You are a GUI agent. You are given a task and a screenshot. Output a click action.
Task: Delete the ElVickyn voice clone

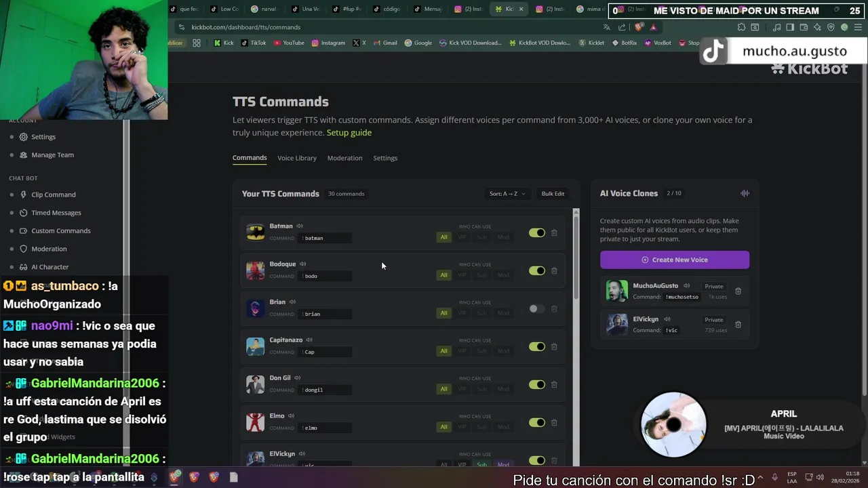(x=738, y=325)
